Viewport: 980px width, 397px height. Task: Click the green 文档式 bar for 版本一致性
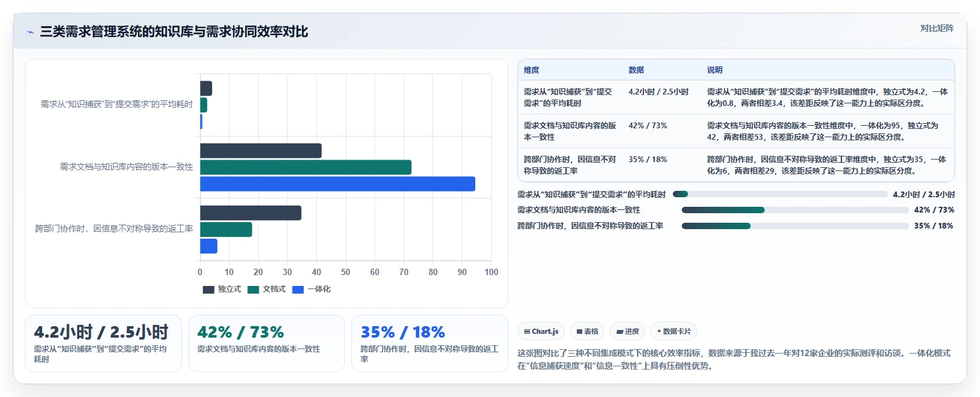pos(306,167)
